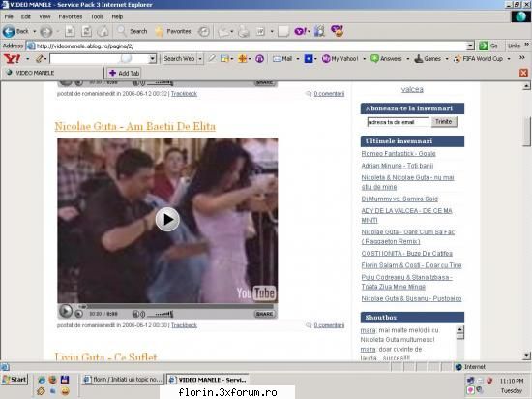The image size is (532, 399).
Task: Expand the Yahoo search box dropdown
Action: tap(152, 59)
